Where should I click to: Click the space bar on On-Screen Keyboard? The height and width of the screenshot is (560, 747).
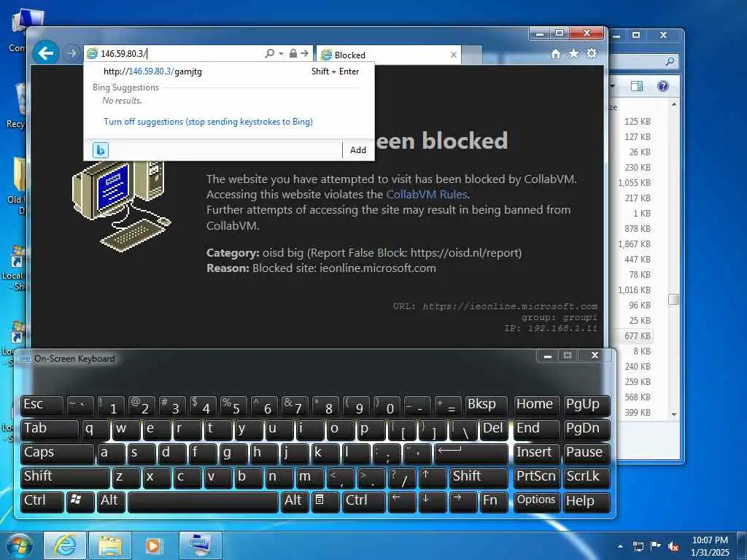tap(203, 502)
